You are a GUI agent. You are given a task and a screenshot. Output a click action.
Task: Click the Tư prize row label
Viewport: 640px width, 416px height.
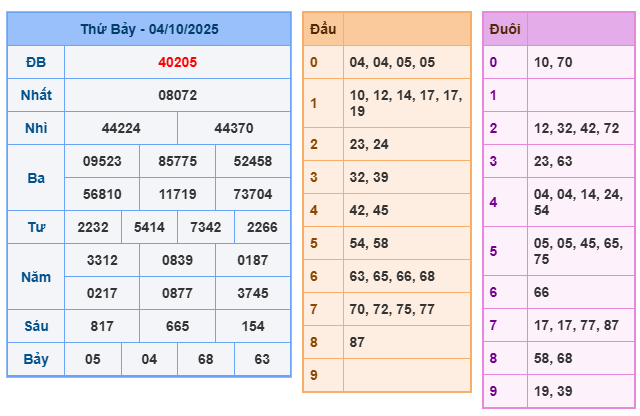[x=36, y=227]
